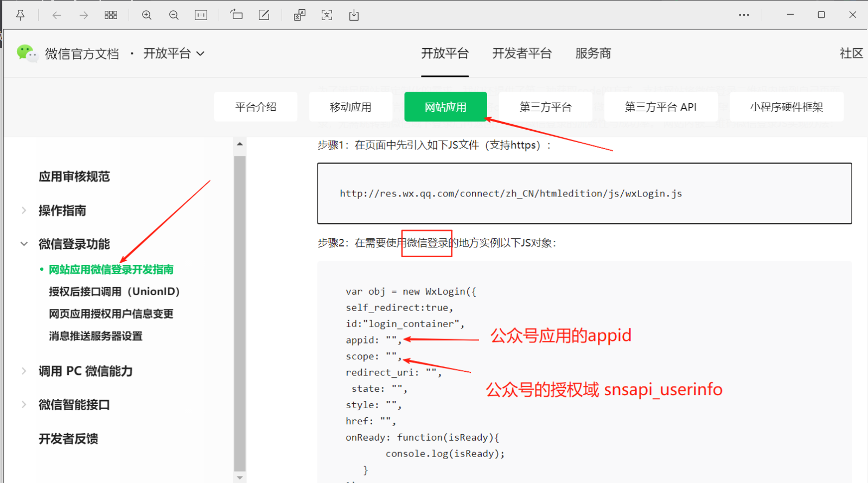
Task: Click the 'state: "",' code line
Action: coord(379,389)
